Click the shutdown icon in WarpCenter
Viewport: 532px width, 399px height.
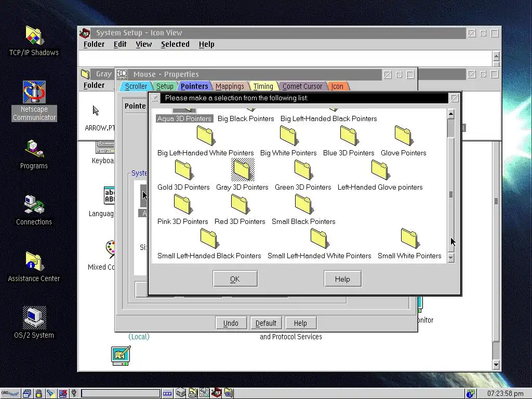pos(62,394)
